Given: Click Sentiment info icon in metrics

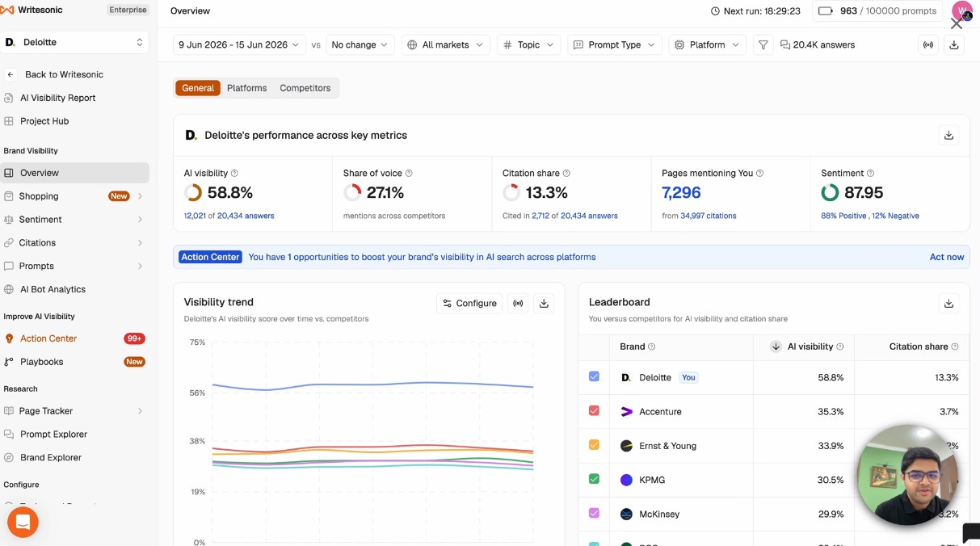Looking at the screenshot, I should pyautogui.click(x=870, y=174).
